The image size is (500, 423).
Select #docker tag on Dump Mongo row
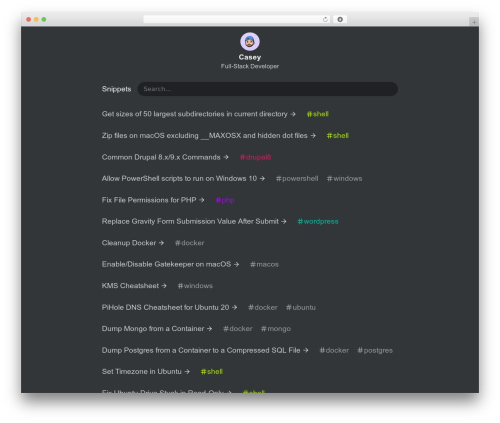[238, 329]
